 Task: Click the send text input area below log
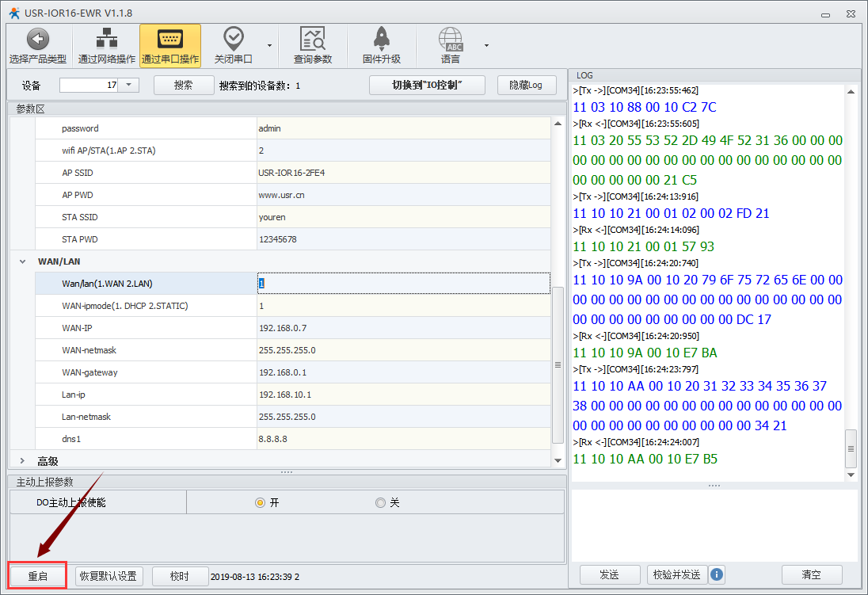714,525
